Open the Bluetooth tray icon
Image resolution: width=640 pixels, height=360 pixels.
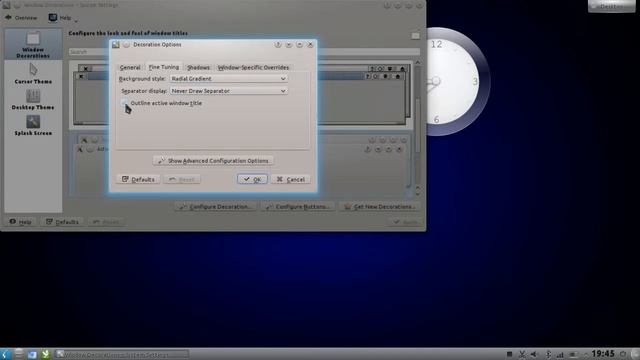(548, 354)
